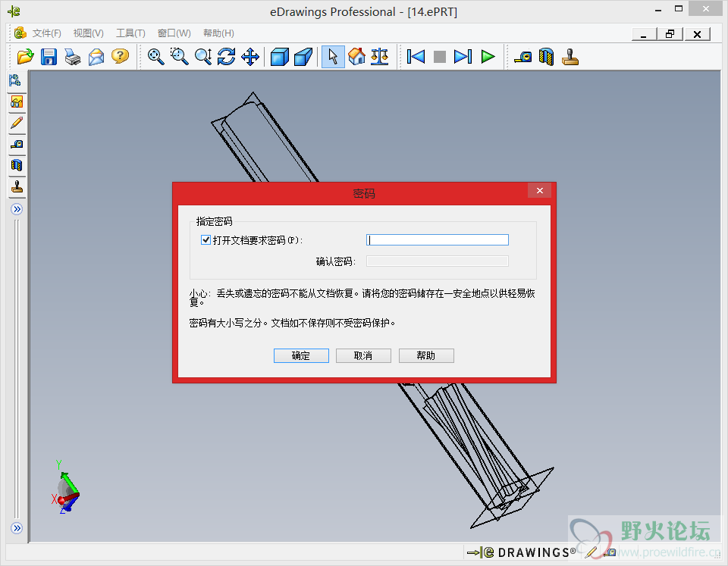The height and width of the screenshot is (566, 728).
Task: Click eDrawings app icon in title bar
Action: (14, 11)
